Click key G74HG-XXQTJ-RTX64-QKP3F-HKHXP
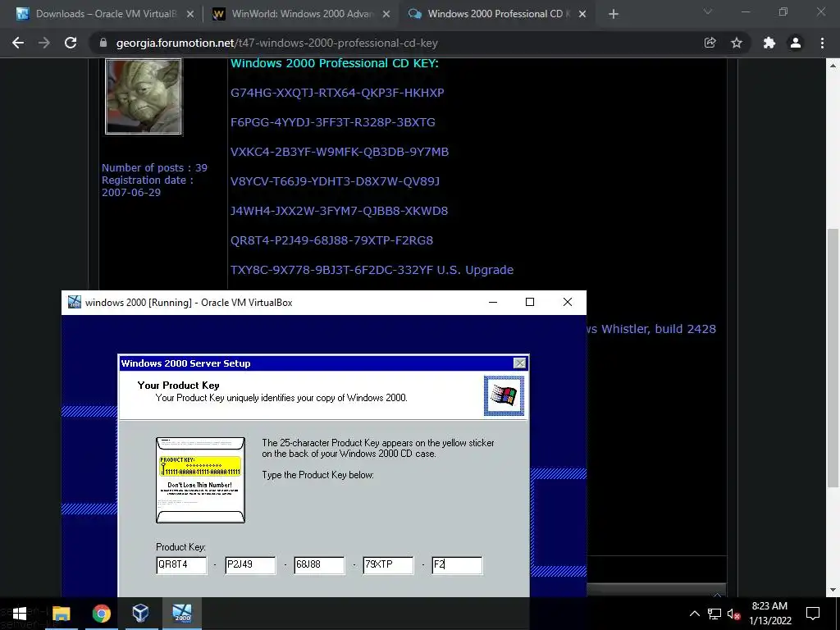 pos(337,93)
